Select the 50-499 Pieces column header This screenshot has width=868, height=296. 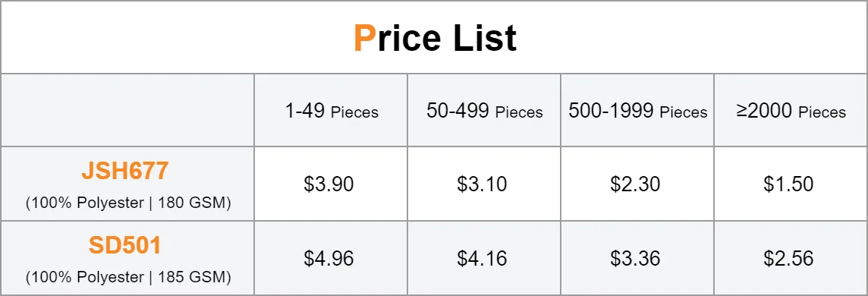(484, 112)
